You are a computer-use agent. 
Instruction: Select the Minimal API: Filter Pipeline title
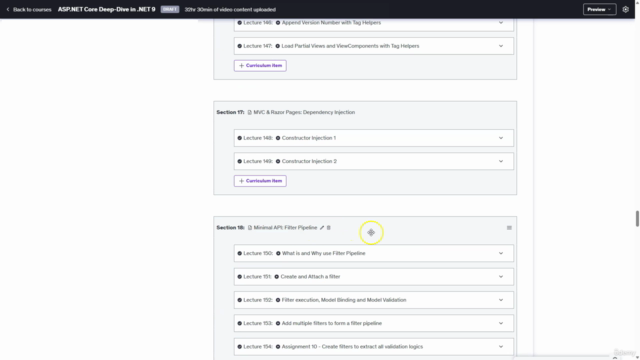click(x=285, y=228)
